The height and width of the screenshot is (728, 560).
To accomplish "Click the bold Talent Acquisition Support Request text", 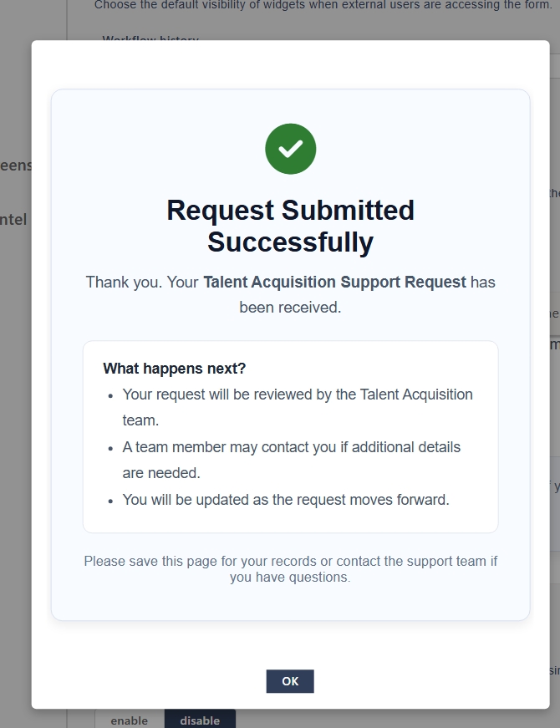I will [x=334, y=282].
